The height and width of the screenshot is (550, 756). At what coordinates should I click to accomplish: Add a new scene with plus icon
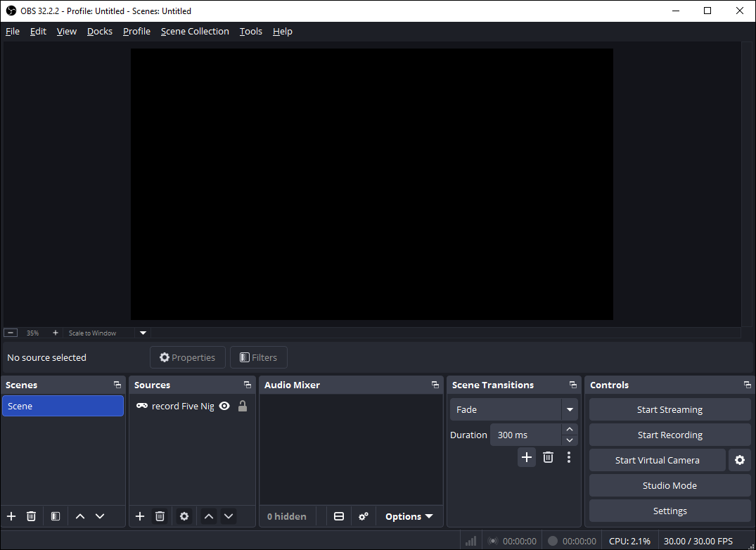[x=11, y=516]
